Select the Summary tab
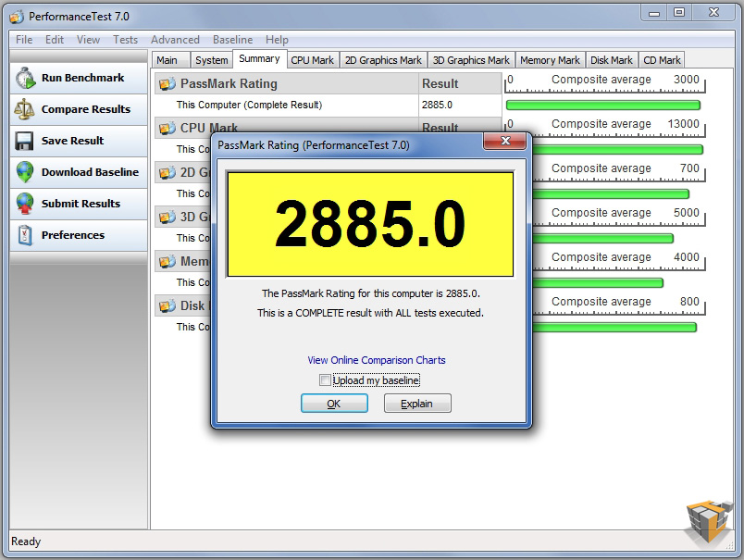744x560 pixels. click(259, 59)
